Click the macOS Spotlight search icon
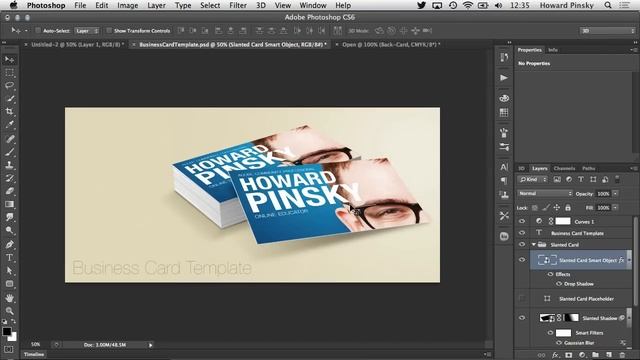640x360 pixels. click(608, 5)
